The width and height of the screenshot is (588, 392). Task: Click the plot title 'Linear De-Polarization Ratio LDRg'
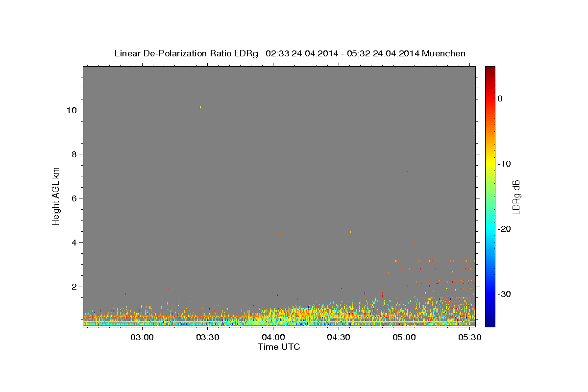tap(186, 53)
